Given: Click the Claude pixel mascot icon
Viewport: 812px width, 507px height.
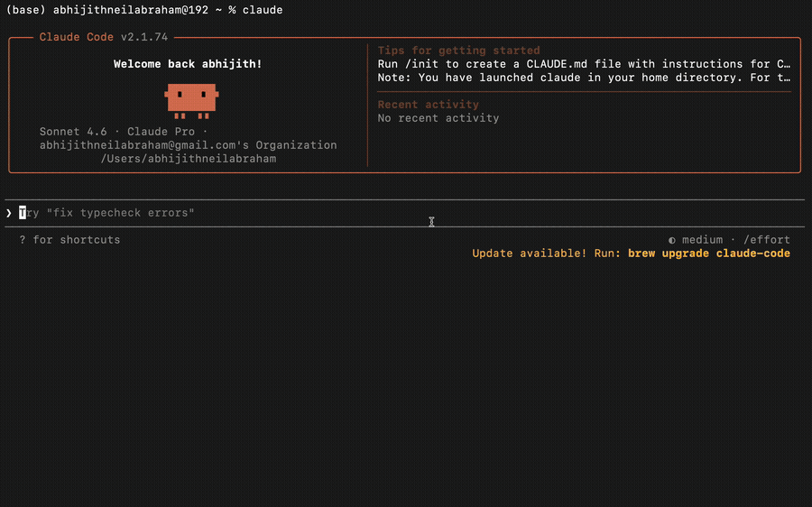Looking at the screenshot, I should tap(191, 101).
